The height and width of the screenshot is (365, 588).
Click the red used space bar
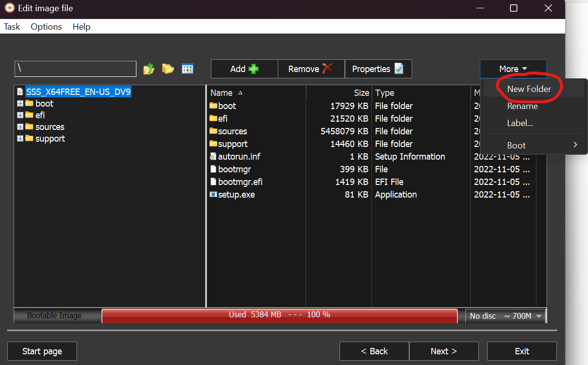click(279, 315)
